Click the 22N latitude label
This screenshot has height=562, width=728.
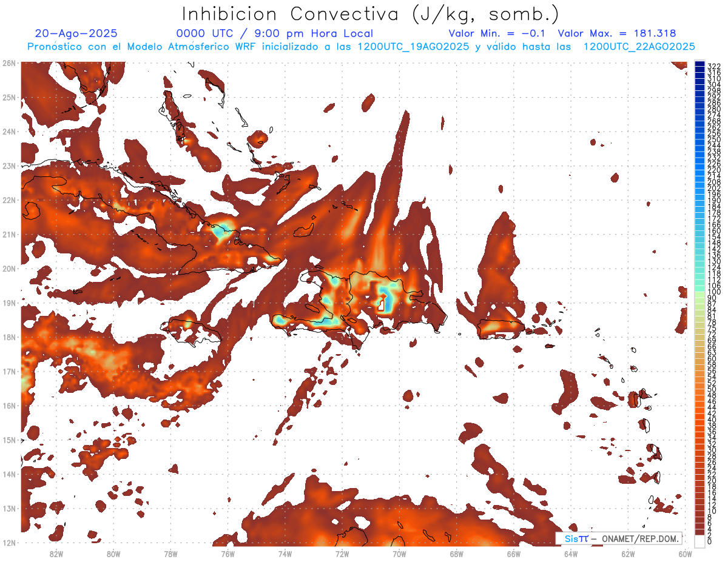point(9,199)
